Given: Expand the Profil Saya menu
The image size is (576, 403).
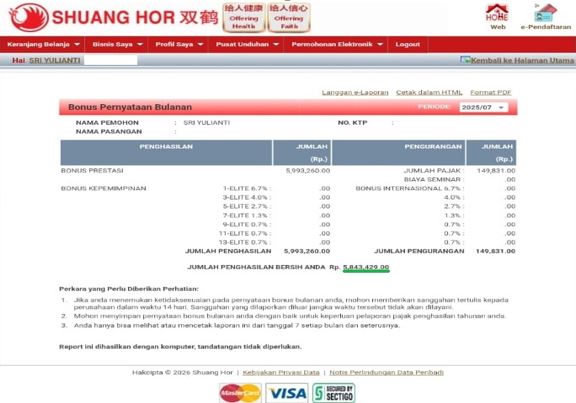Looking at the screenshot, I should tap(179, 44).
